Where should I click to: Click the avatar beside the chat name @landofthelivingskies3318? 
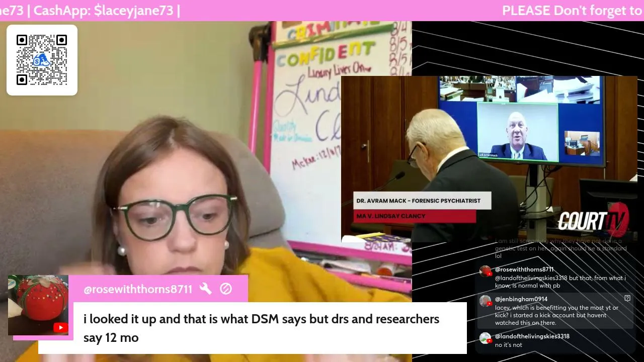tap(485, 338)
